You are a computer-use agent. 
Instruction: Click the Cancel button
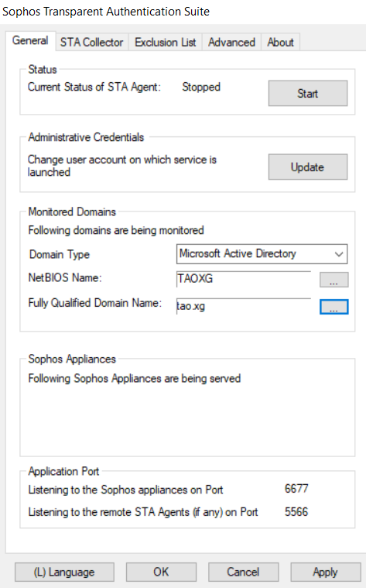(x=243, y=572)
